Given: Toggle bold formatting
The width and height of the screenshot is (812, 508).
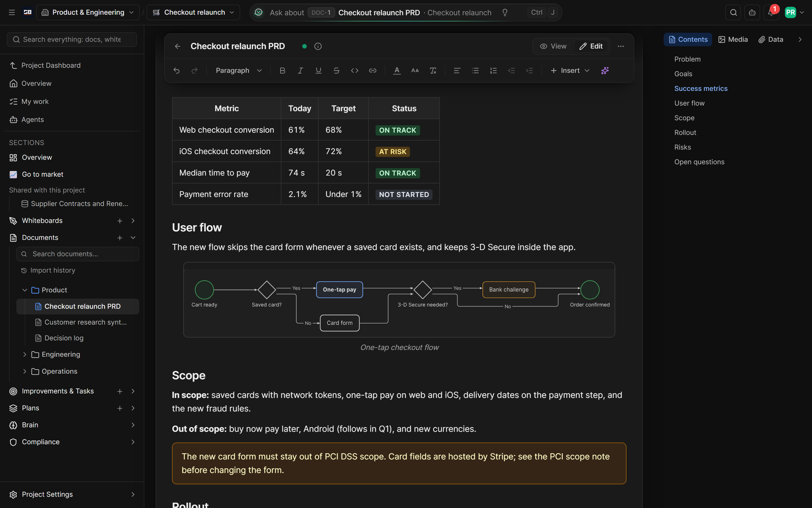Looking at the screenshot, I should click(283, 71).
